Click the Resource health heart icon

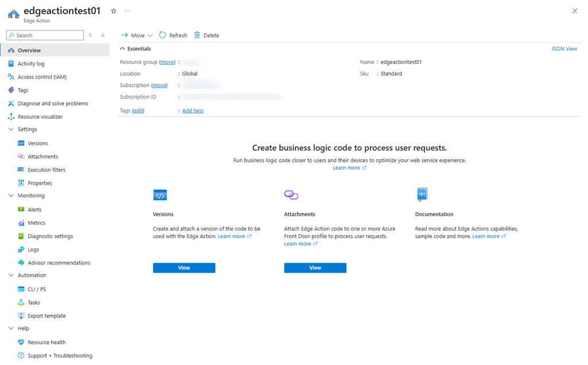(21, 342)
